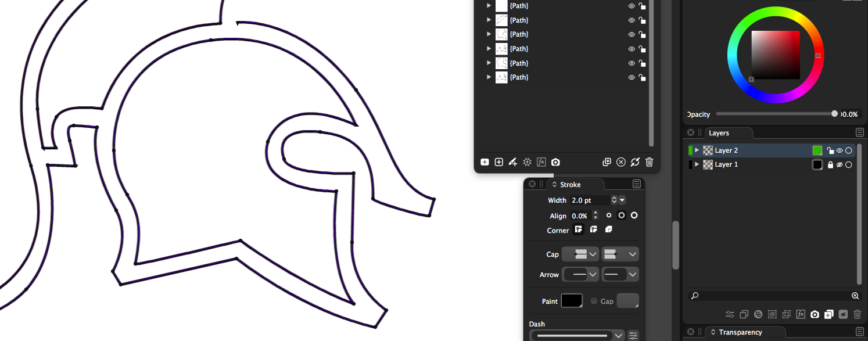Unlock Layer 1 using the padlock icon
The width and height of the screenshot is (868, 341).
click(830, 165)
